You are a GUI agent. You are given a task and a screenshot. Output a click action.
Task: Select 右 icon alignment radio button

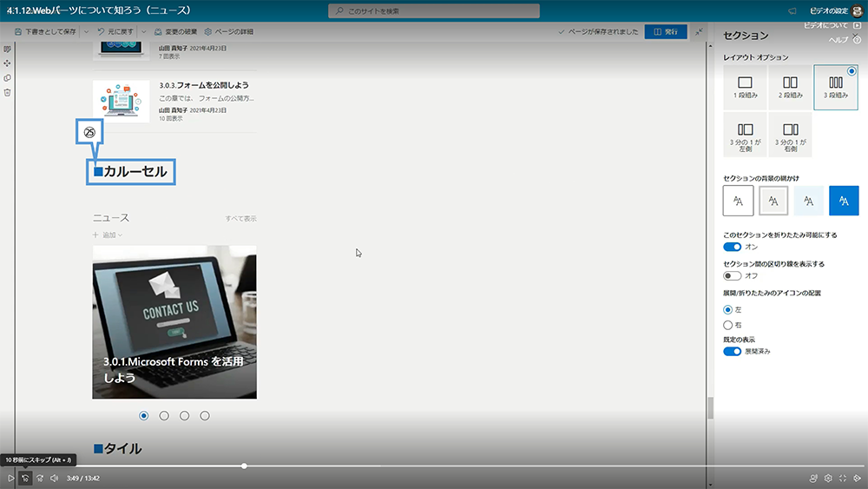(x=728, y=325)
